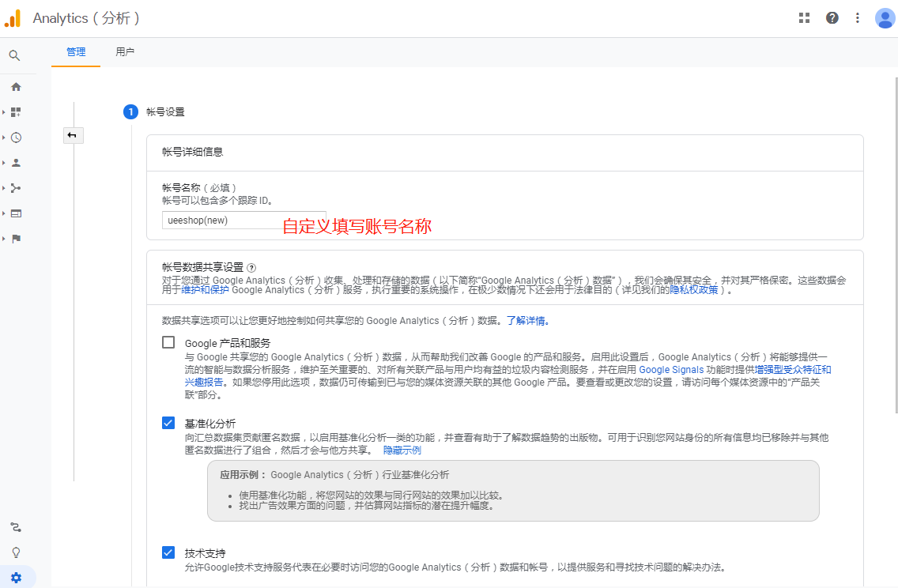Click the Google Analytics logo

(x=13, y=18)
